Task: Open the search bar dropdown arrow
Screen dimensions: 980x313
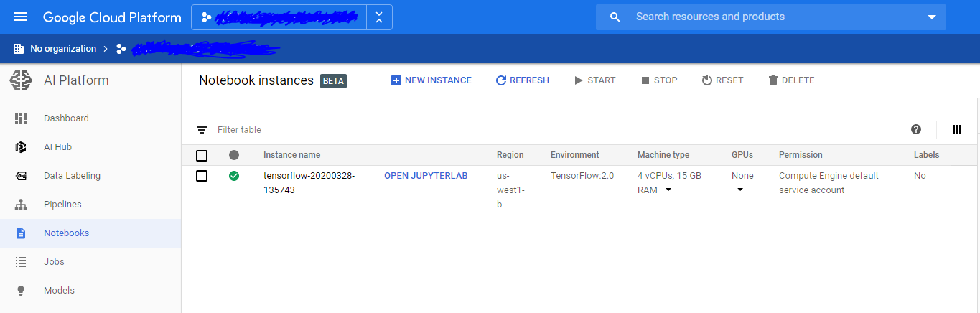Action: (x=932, y=17)
